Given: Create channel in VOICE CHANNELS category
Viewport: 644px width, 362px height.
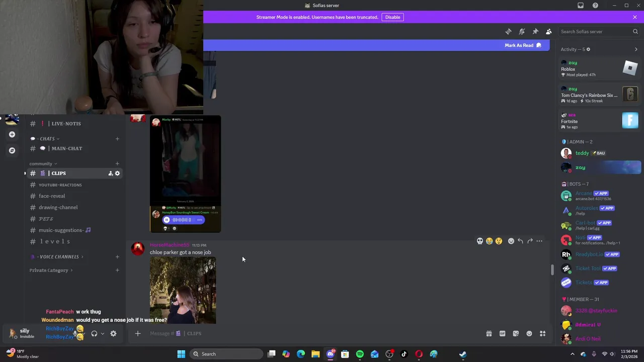Looking at the screenshot, I should pos(117,257).
